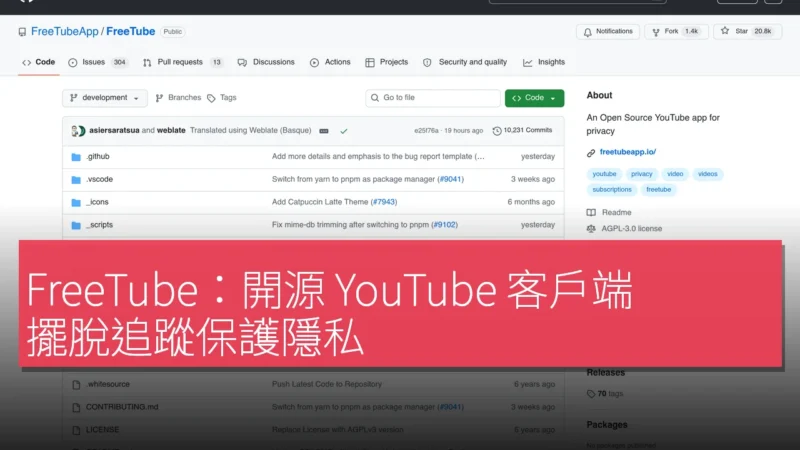Go to the Actions tab
Viewport: 800px width, 450px height.
tap(330, 62)
